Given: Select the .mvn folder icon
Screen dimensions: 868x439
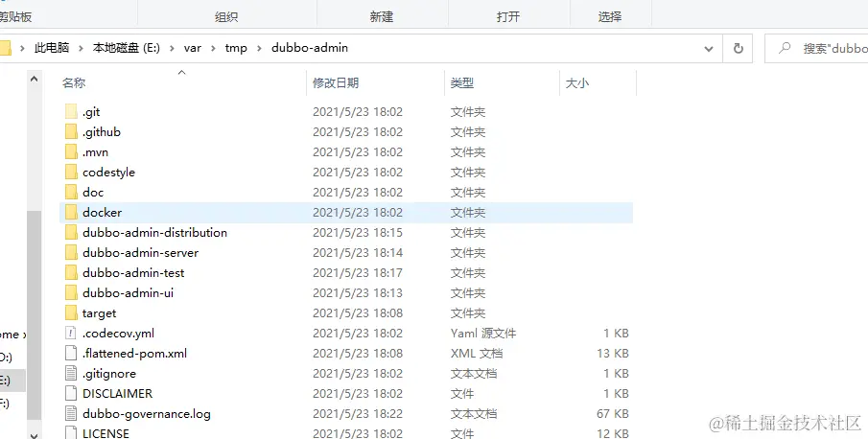Looking at the screenshot, I should pos(71,152).
